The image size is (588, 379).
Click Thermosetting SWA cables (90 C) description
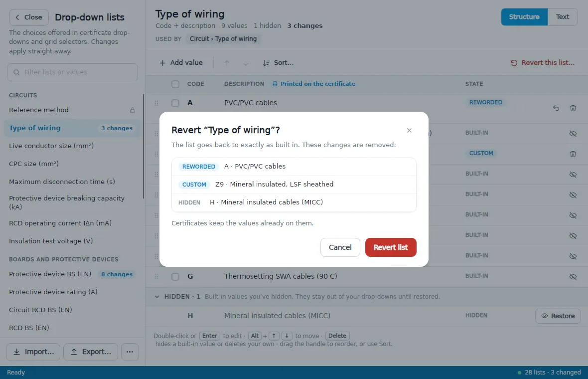click(281, 277)
